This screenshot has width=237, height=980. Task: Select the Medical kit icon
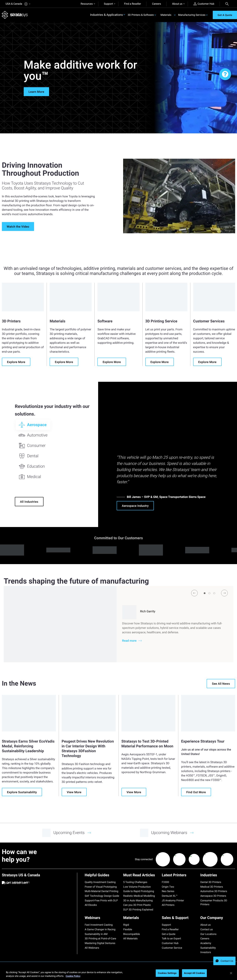[x=22, y=477]
